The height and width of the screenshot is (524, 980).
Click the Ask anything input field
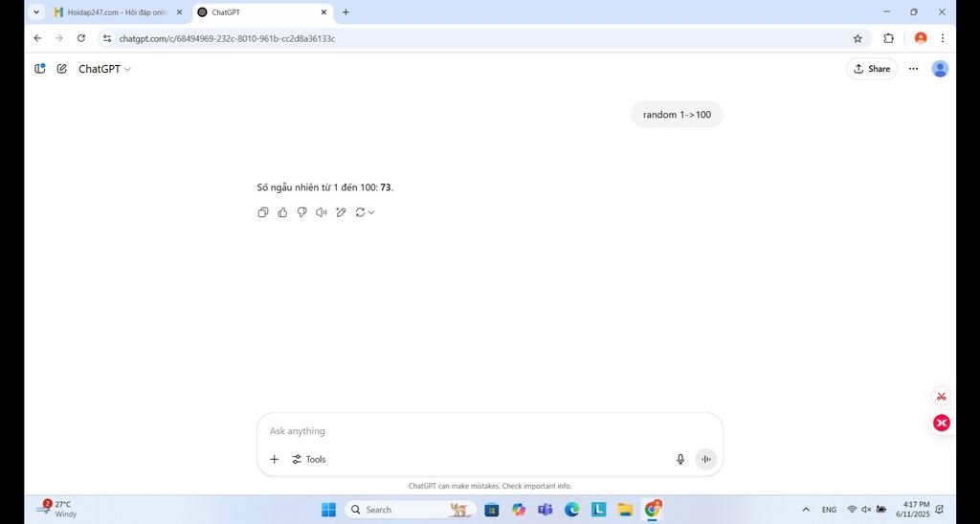489,431
